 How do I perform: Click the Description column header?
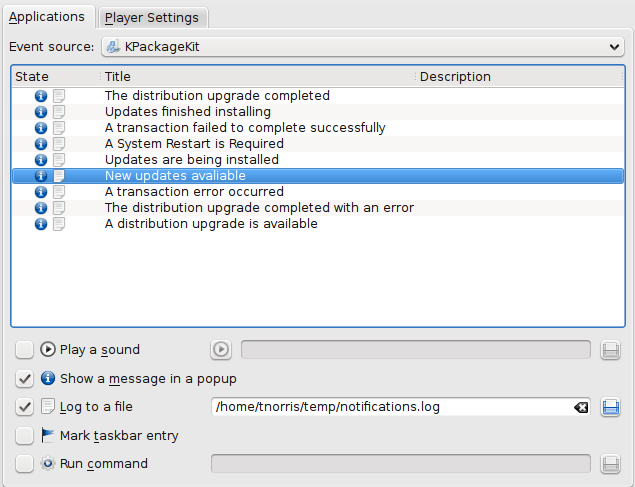pyautogui.click(x=517, y=77)
